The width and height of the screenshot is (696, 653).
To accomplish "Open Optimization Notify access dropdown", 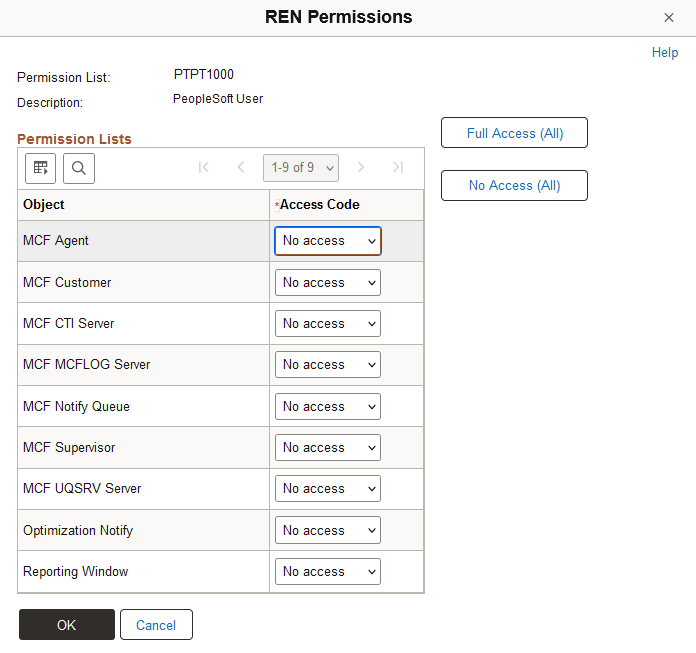I will [x=328, y=530].
